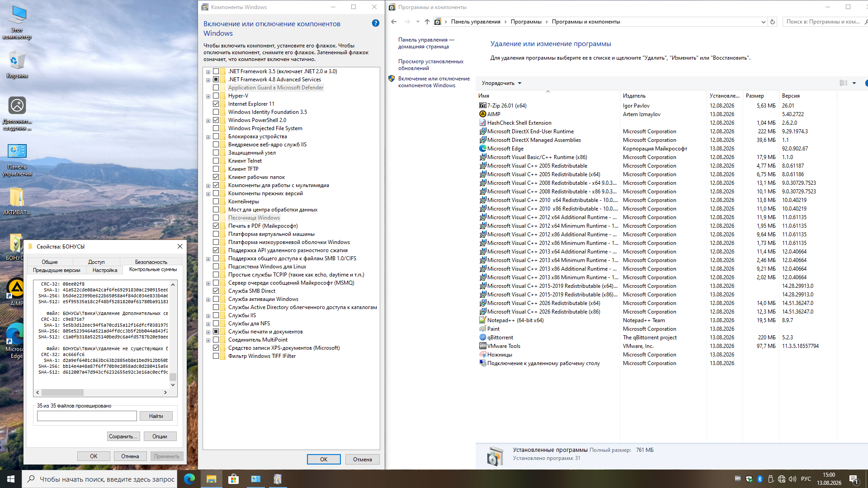
Task: Uncheck Windows PowerShell 2.0 component
Action: pos(216,120)
